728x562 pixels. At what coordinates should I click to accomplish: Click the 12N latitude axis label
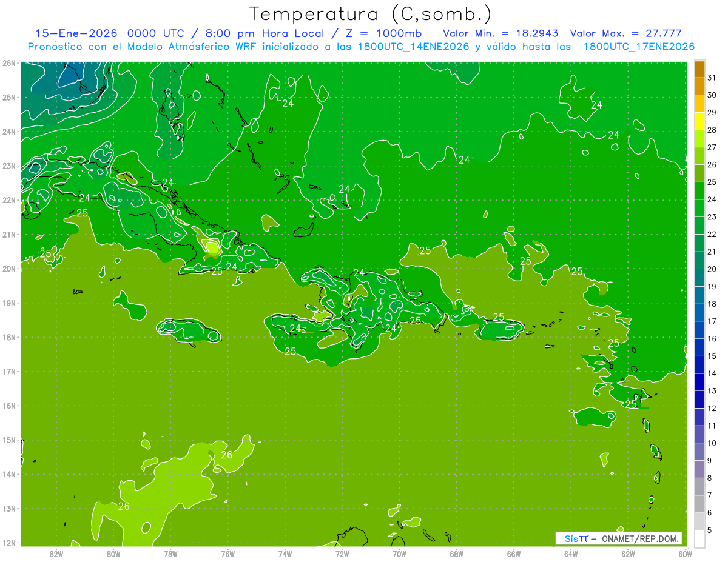(x=9, y=543)
